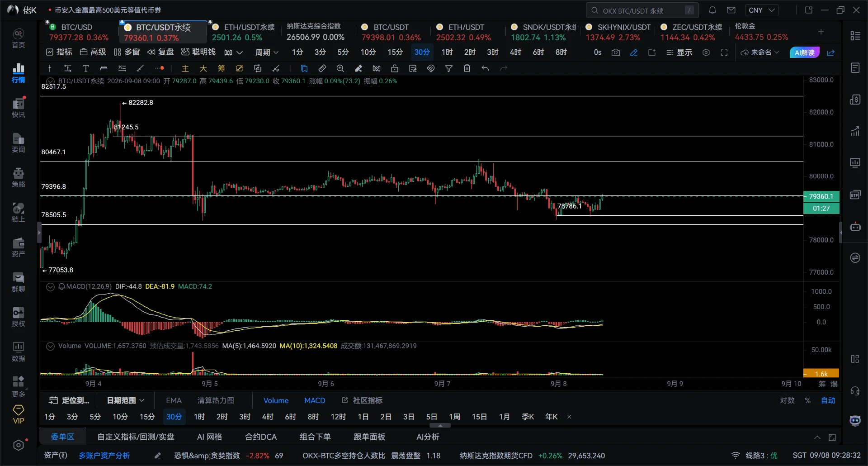Open the 指标 indicators button
Image resolution: width=868 pixels, height=466 pixels.
(x=59, y=52)
